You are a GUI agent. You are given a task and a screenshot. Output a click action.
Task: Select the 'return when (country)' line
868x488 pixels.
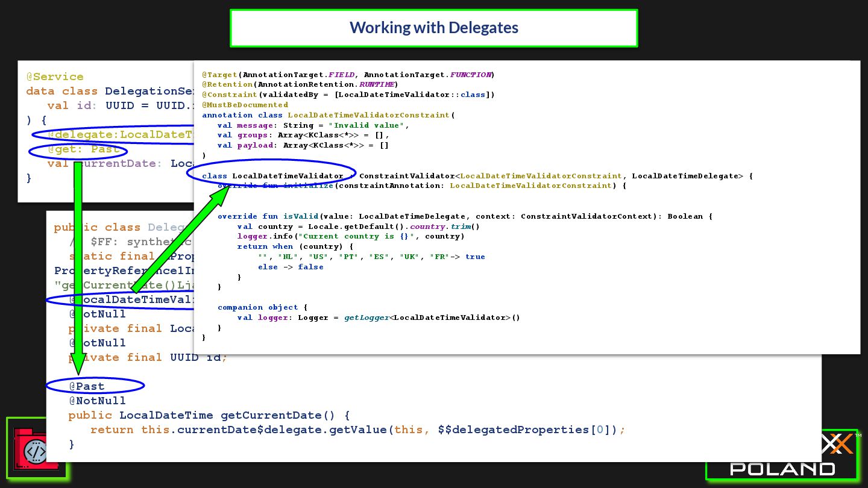295,246
